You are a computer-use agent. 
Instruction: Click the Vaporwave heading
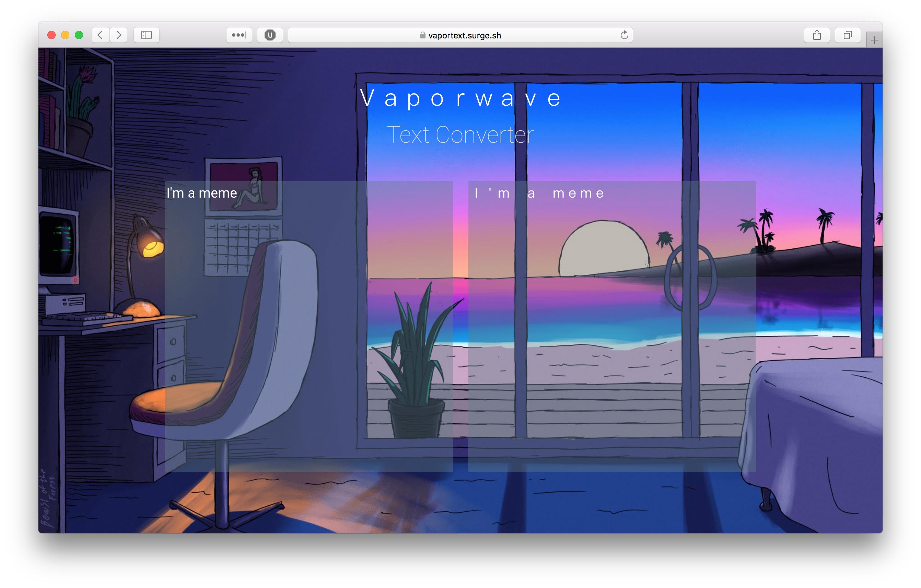click(461, 98)
